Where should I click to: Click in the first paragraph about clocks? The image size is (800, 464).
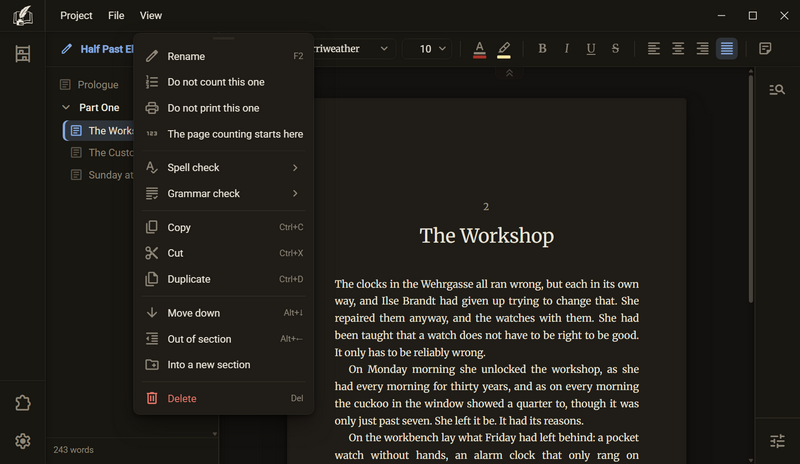click(x=487, y=318)
